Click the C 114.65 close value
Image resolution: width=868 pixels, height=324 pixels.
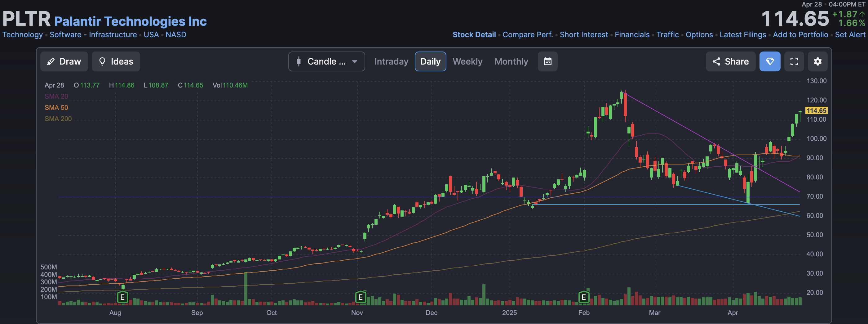pos(190,85)
